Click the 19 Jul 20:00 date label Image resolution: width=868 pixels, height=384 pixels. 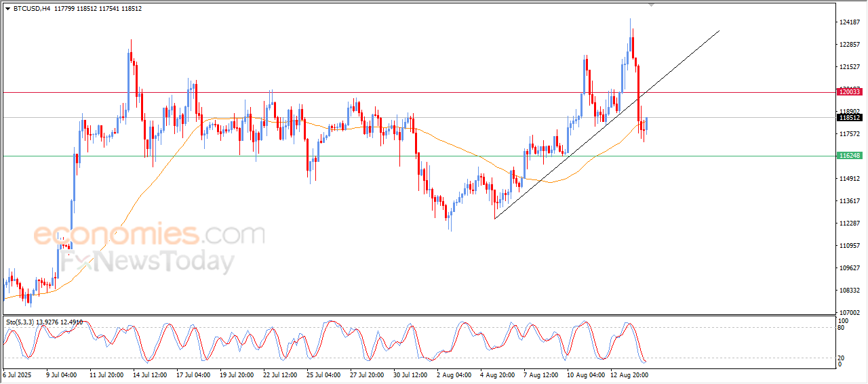tap(237, 375)
